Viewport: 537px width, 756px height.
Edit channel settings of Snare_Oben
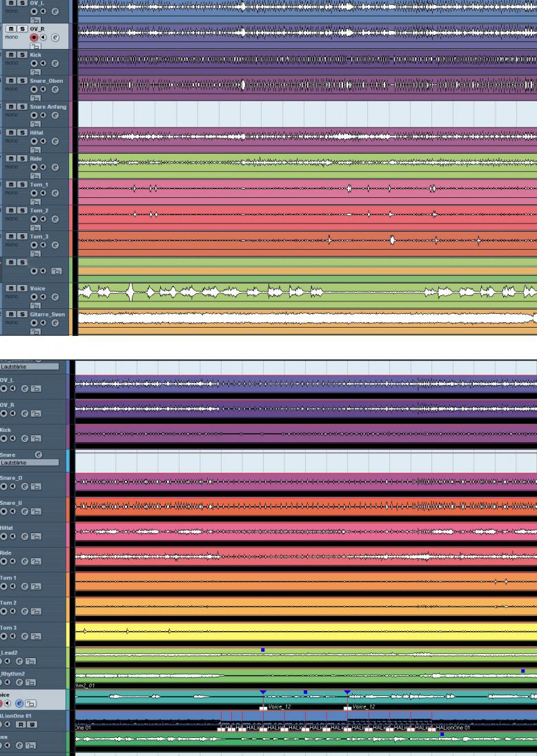(x=55, y=89)
